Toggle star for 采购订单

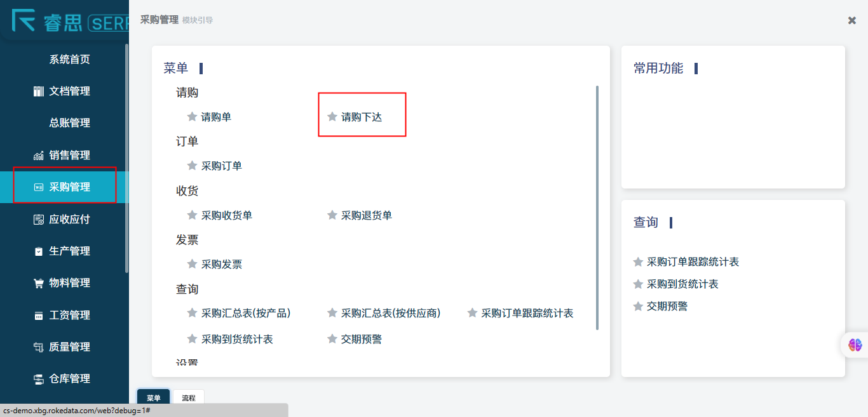tap(192, 166)
